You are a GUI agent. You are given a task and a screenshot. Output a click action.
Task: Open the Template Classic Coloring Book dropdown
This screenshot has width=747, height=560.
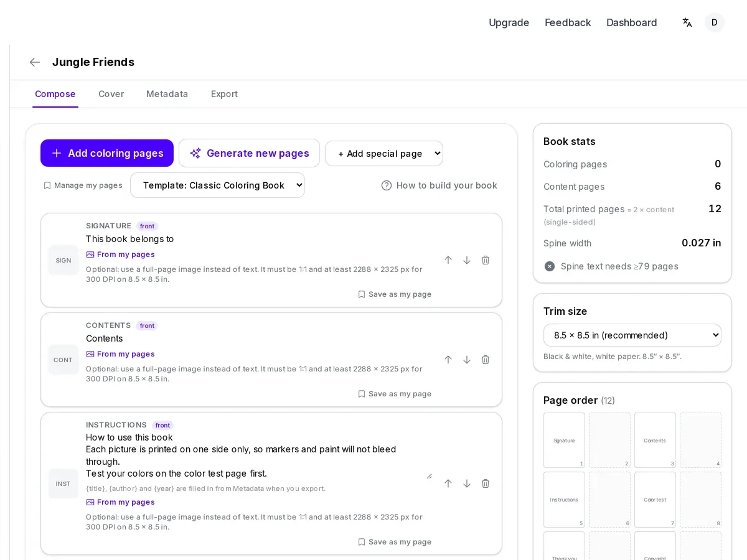pyautogui.click(x=217, y=185)
